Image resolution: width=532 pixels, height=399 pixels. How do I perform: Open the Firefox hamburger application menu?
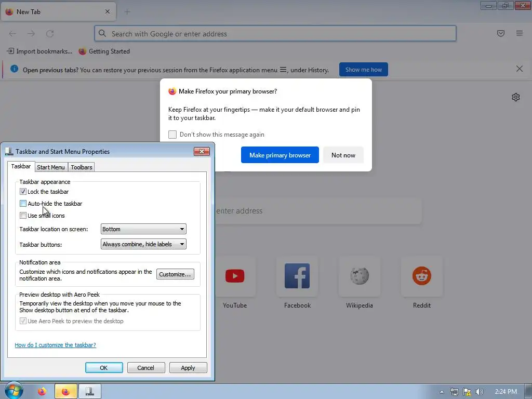click(520, 33)
